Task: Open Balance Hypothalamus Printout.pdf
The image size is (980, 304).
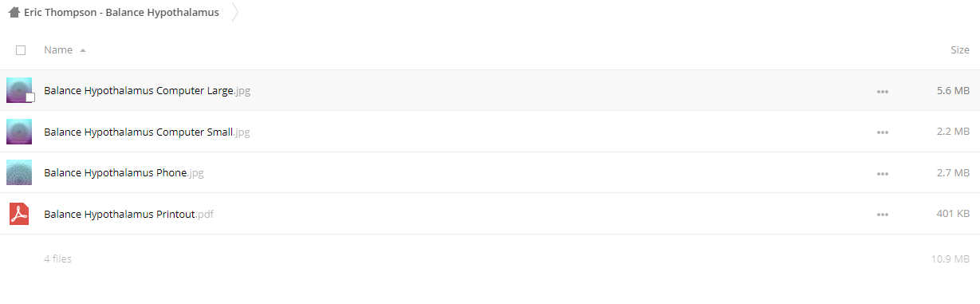Action: coord(128,215)
